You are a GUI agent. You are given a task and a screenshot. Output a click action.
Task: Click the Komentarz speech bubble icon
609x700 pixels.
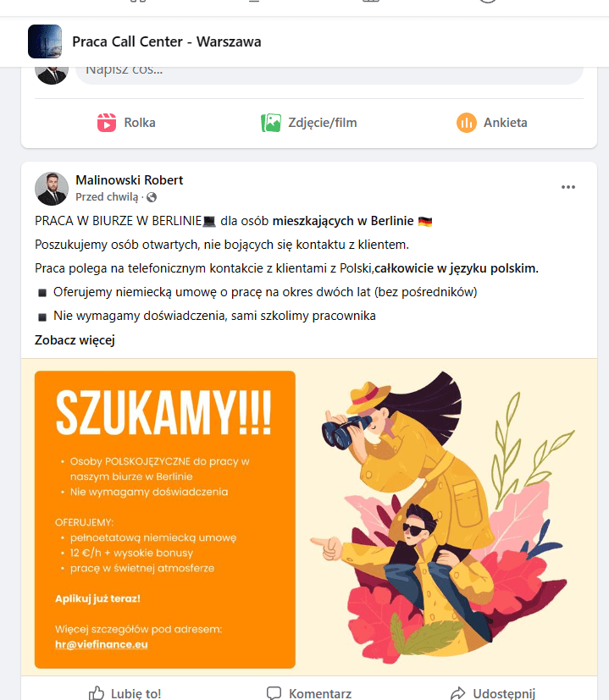(x=274, y=693)
